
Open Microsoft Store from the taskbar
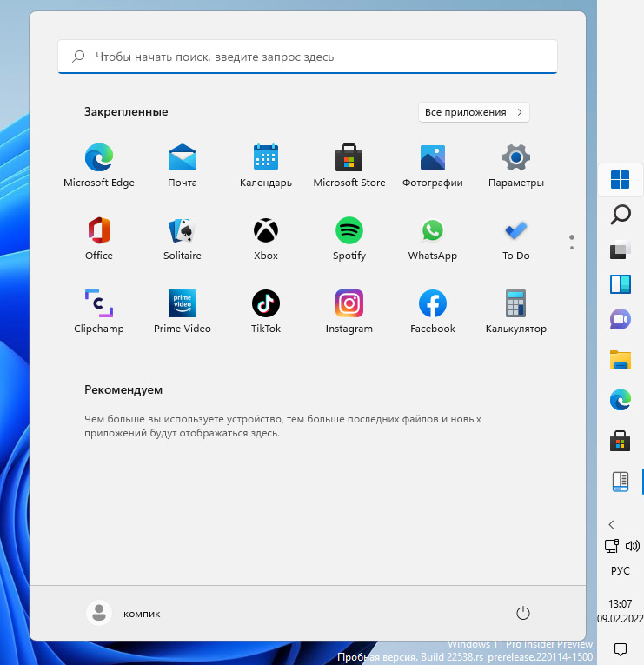click(621, 441)
